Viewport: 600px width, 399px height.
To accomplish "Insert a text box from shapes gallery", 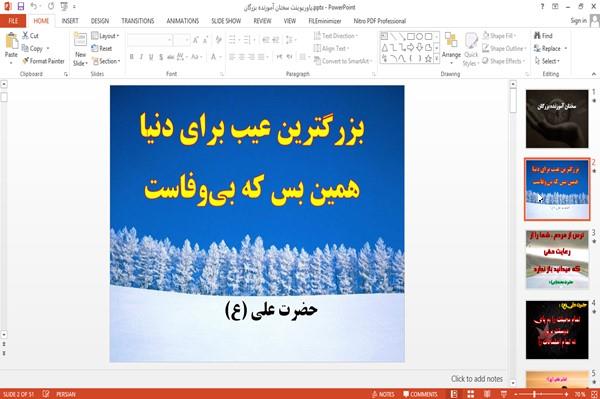I will 385,36.
